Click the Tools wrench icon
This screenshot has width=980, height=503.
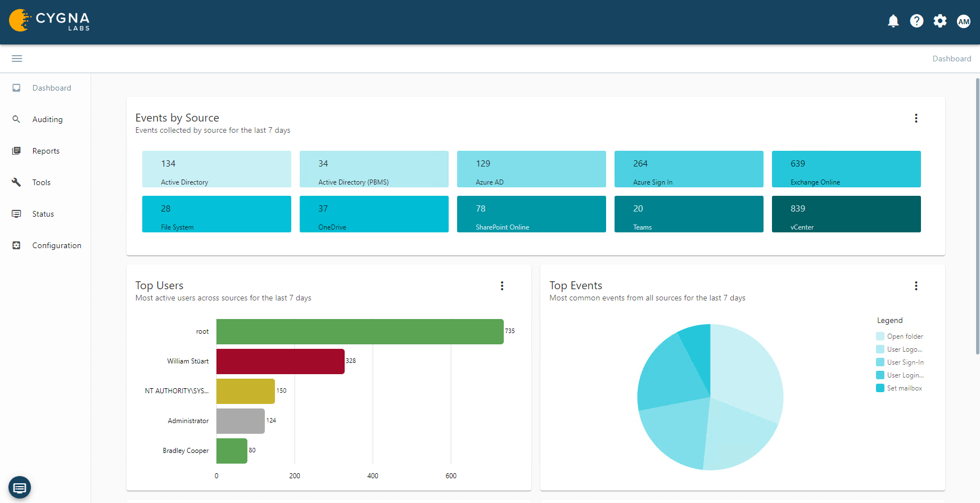pos(16,182)
